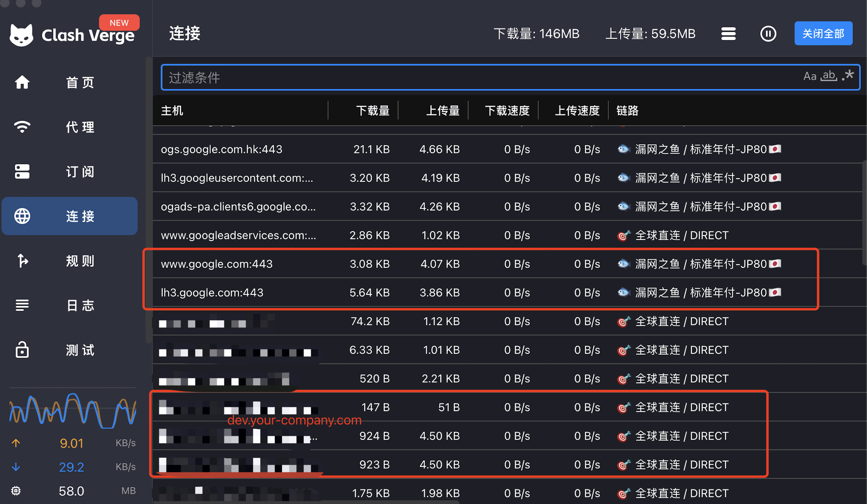Enable whole-word matching in the filter
Image resolution: width=867 pixels, height=504 pixels.
(x=829, y=76)
